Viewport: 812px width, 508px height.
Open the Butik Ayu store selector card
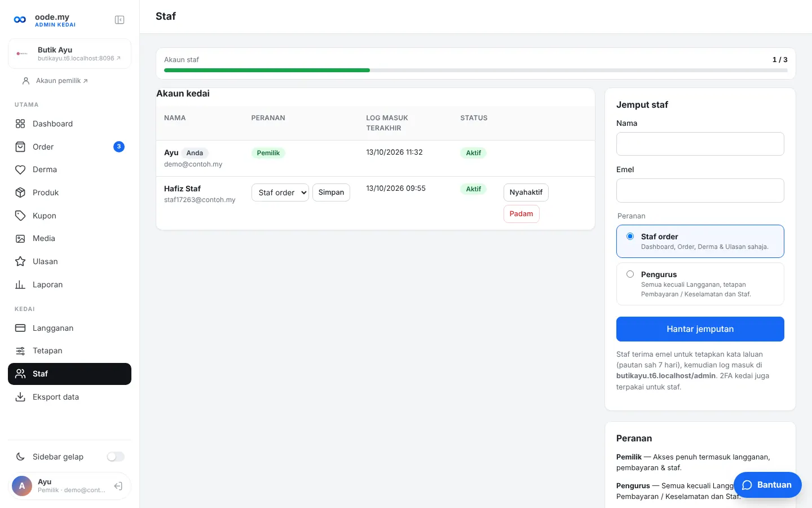70,54
